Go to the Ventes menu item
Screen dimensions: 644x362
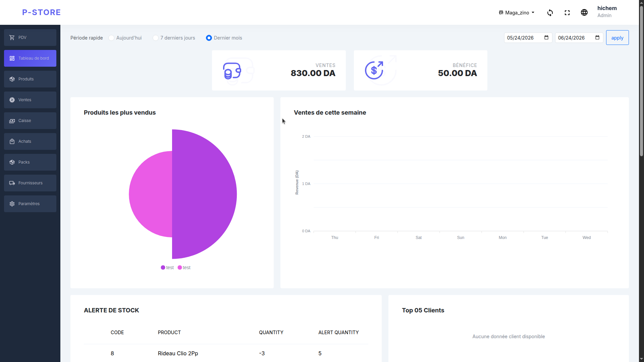coord(30,100)
